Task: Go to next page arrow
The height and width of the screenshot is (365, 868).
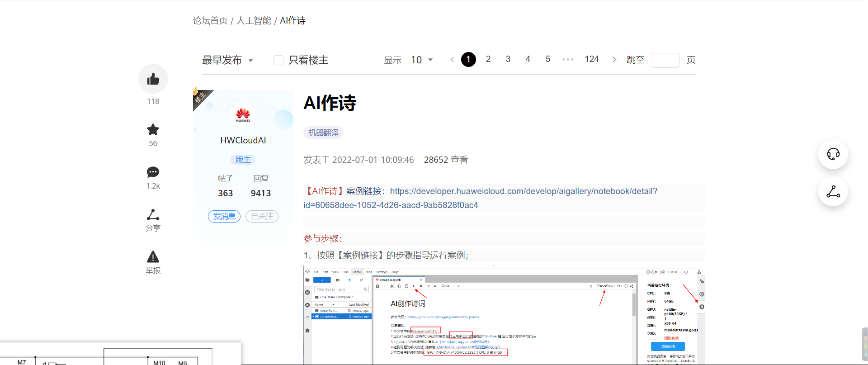Action: click(x=614, y=60)
